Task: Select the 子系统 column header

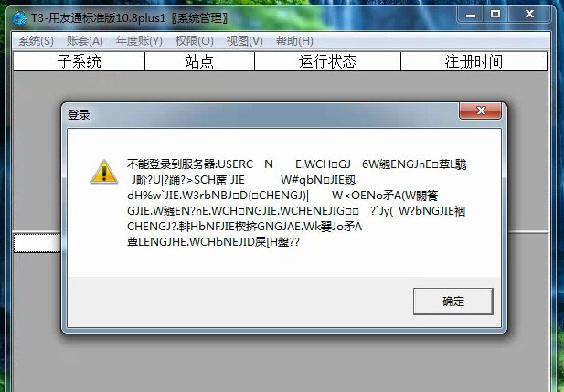Action: click(80, 61)
